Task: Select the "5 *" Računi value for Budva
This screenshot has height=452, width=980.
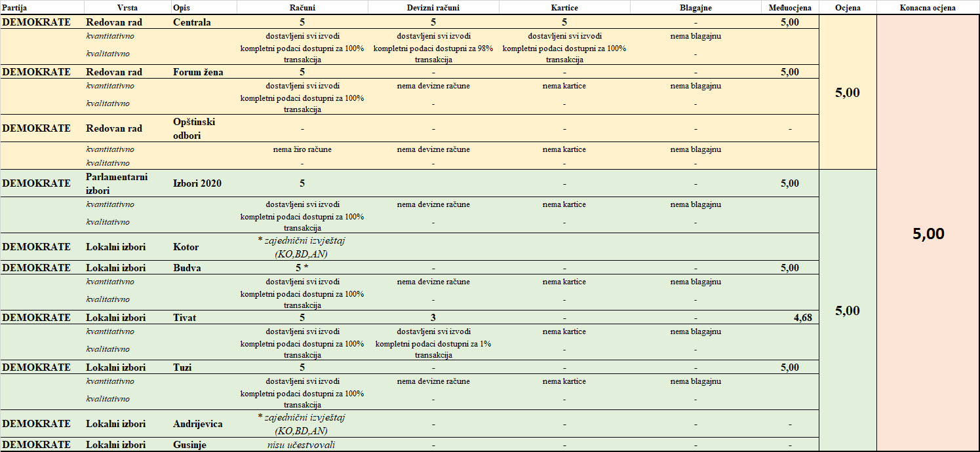Action: click(x=302, y=268)
